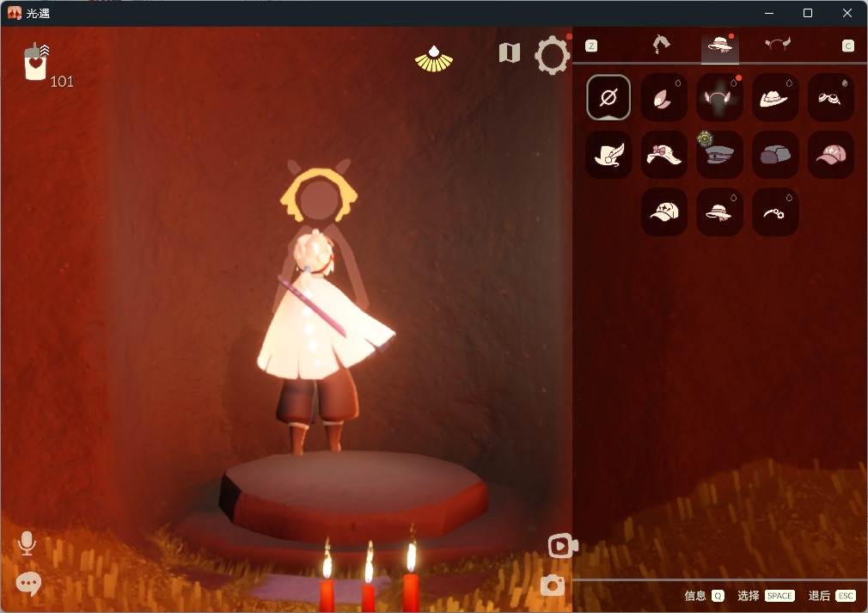The image size is (868, 613).
Task: Equip the white cowboy hat
Action: (775, 97)
